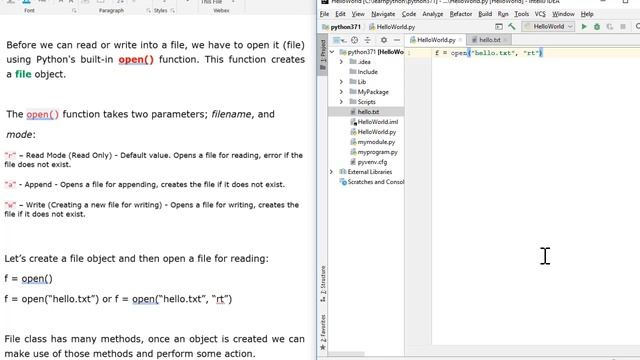Viewport: 640px width, 360px height.
Task: Build project using the hammer icon
Action: 511,27
